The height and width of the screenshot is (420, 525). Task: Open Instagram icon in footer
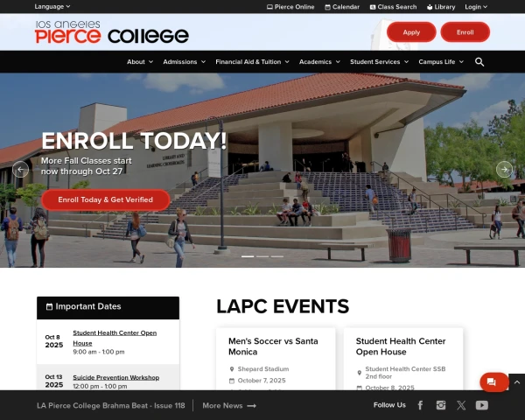tap(441, 405)
